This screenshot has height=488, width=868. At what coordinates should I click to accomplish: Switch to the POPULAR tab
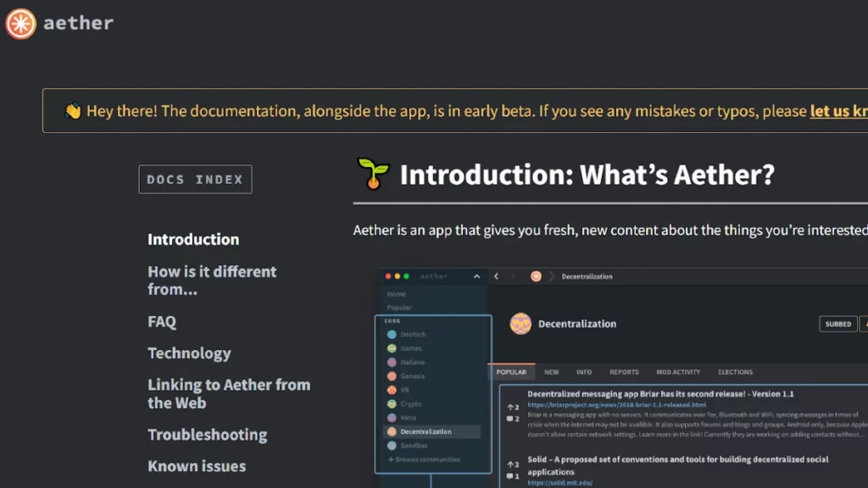coord(511,372)
